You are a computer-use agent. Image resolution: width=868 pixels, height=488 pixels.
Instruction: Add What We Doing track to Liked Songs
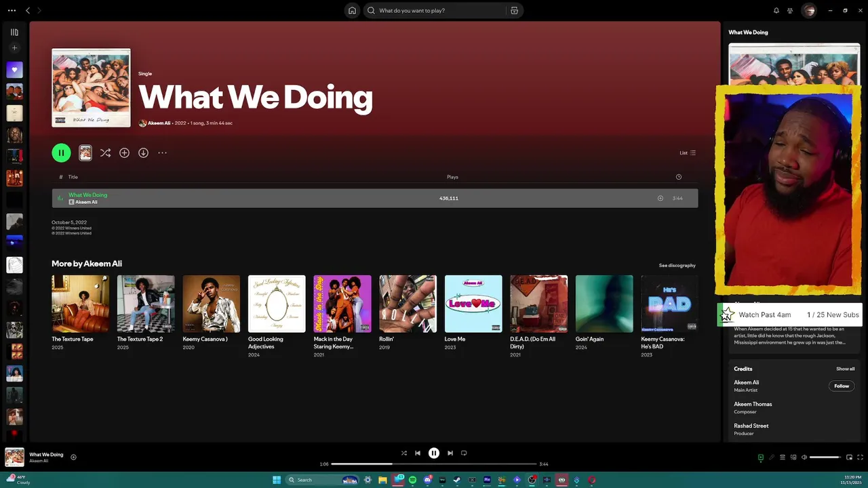point(660,198)
